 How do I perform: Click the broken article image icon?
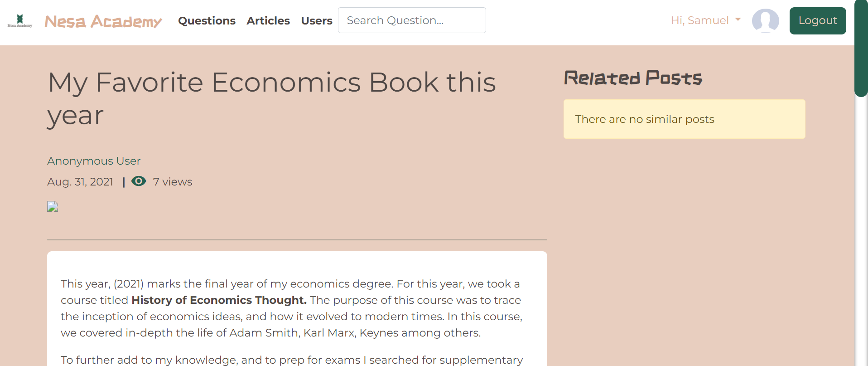point(53,207)
